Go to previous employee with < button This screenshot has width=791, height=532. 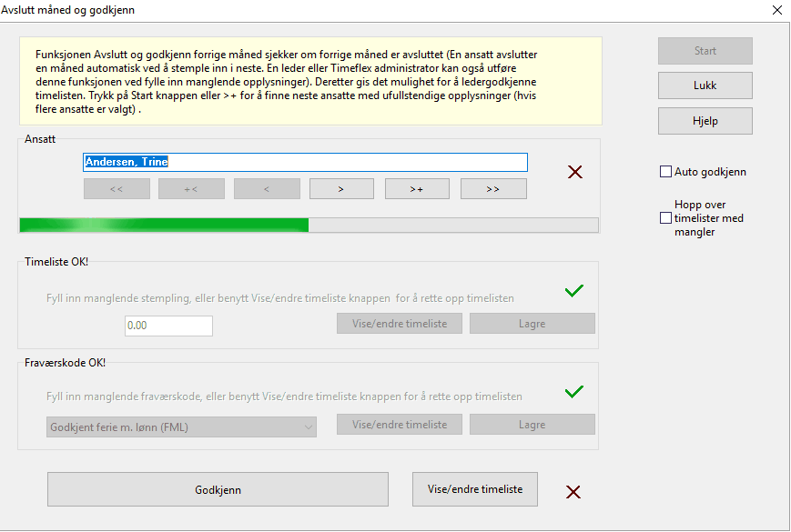pyautogui.click(x=266, y=189)
